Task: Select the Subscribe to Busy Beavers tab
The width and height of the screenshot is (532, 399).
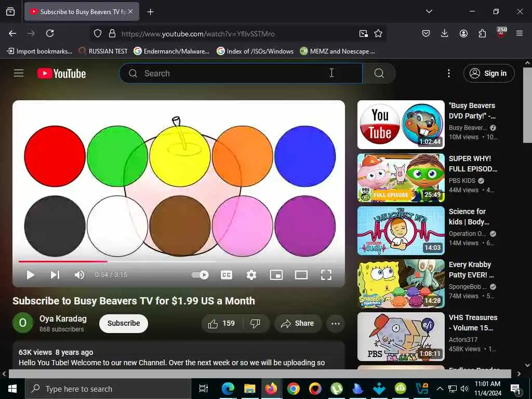Action: pyautogui.click(x=82, y=12)
